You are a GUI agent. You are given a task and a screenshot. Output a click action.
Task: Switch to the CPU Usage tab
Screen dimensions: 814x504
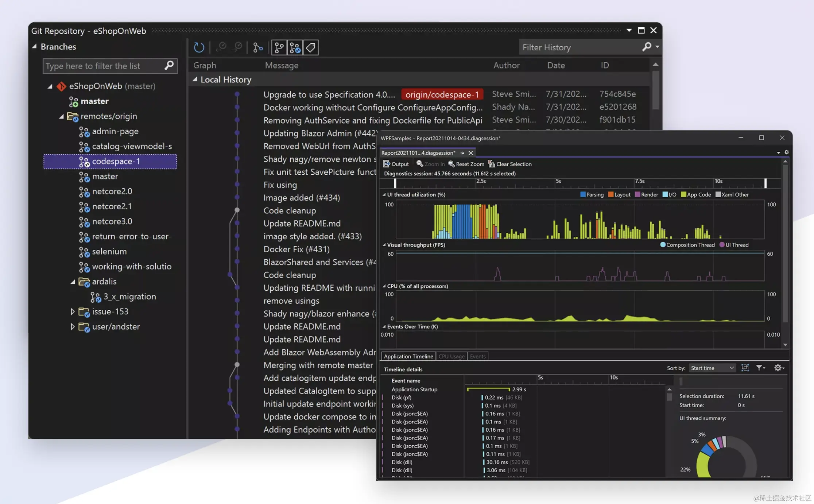(x=451, y=356)
